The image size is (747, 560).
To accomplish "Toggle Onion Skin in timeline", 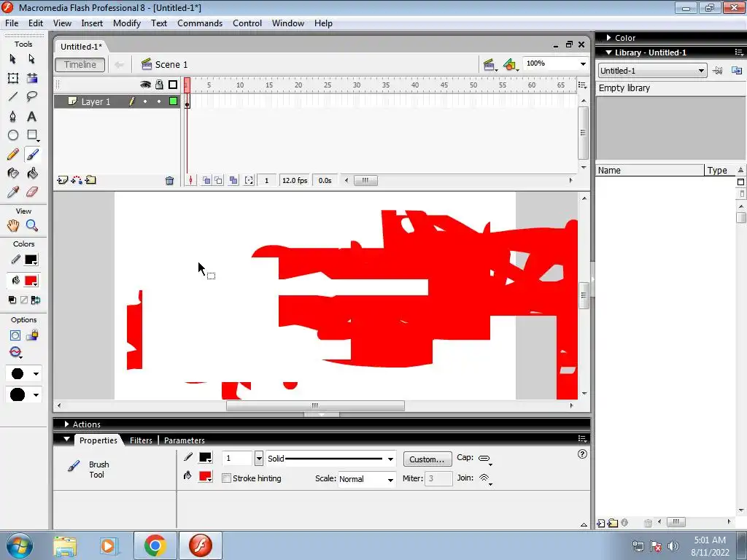I will [206, 181].
